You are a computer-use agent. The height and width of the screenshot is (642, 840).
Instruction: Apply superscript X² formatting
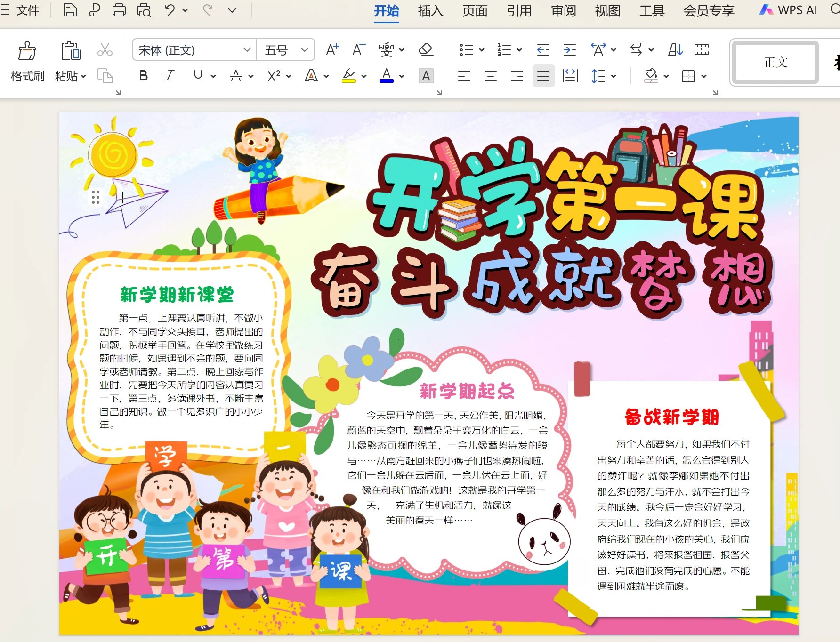point(273,76)
